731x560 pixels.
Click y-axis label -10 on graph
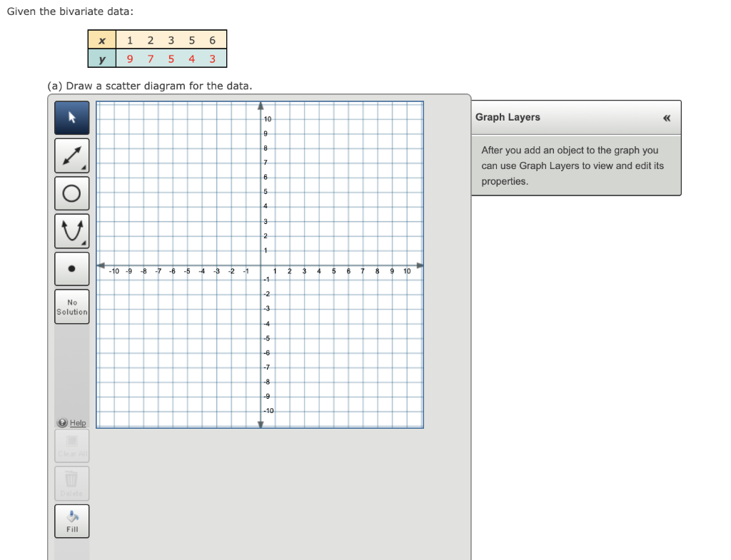[x=268, y=411]
